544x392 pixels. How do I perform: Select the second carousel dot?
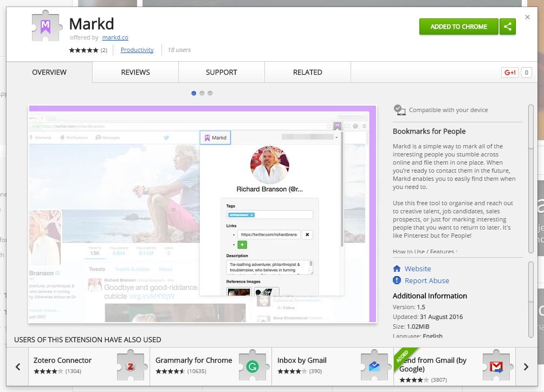[202, 93]
